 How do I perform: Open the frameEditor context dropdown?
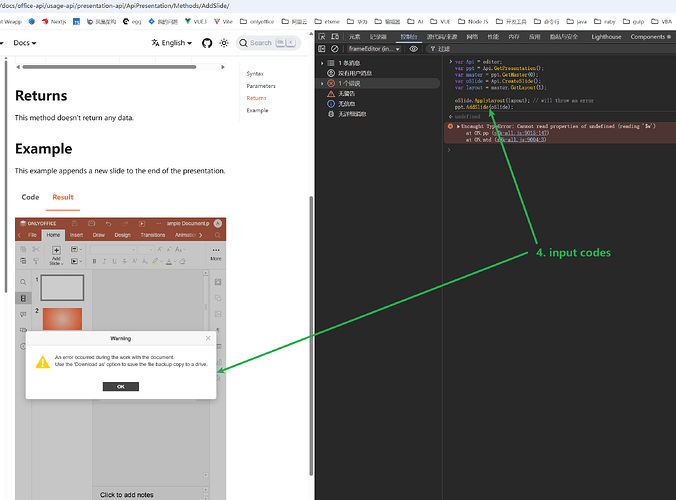coord(374,49)
